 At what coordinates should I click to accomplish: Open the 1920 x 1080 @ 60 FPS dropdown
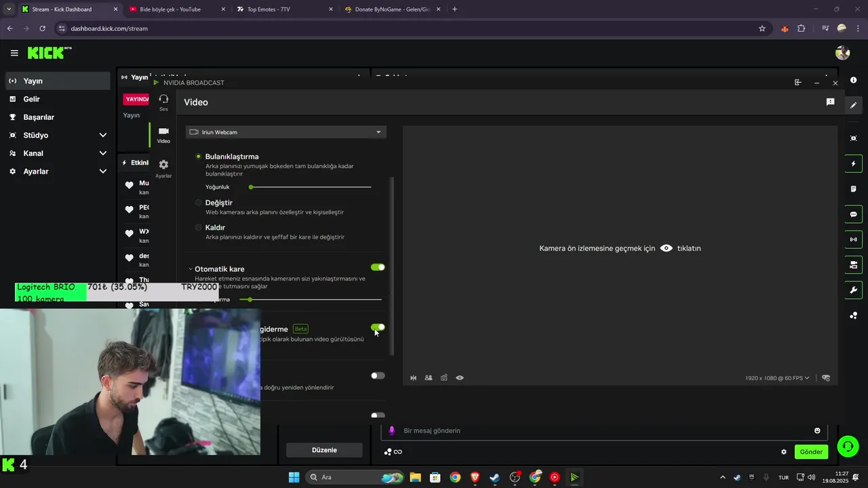(x=777, y=378)
